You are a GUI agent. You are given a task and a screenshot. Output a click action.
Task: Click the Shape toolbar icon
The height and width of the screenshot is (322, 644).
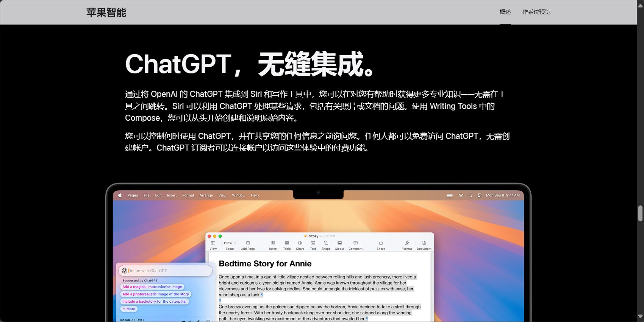pyautogui.click(x=326, y=243)
